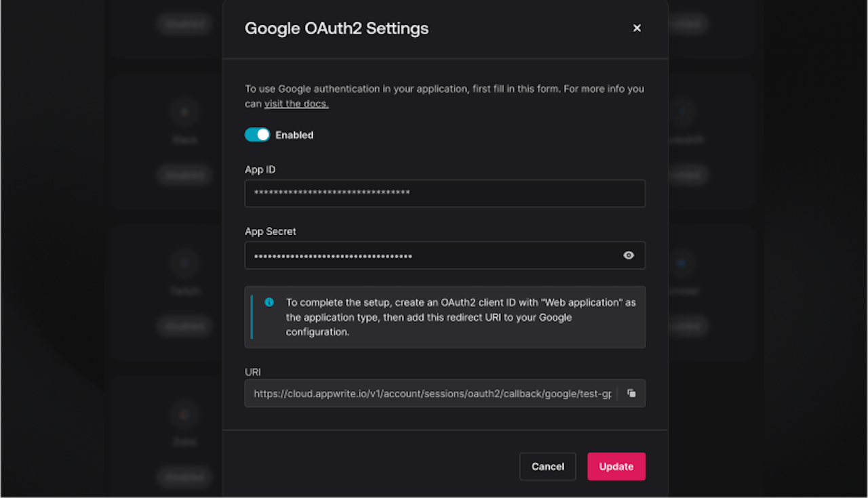Viewport: 868px width, 498px height.
Task: Click the "Enabled" label next to the toggle
Action: tap(294, 135)
